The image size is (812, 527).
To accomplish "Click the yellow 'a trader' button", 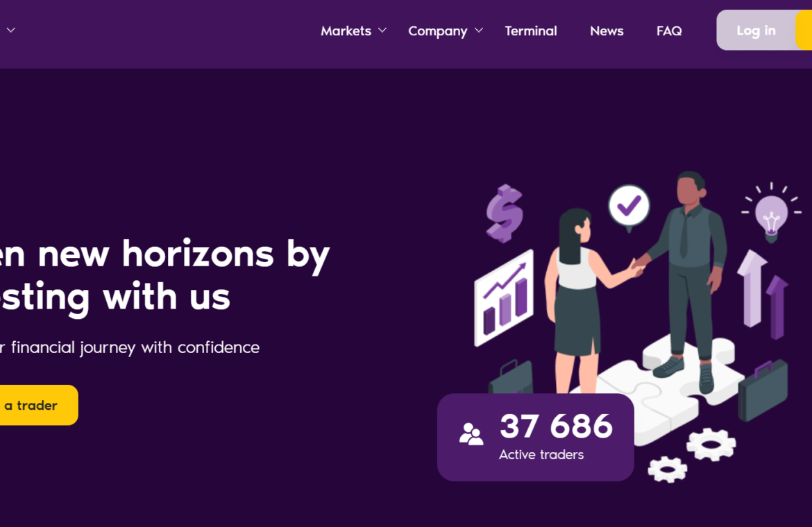I will pyautogui.click(x=37, y=405).
